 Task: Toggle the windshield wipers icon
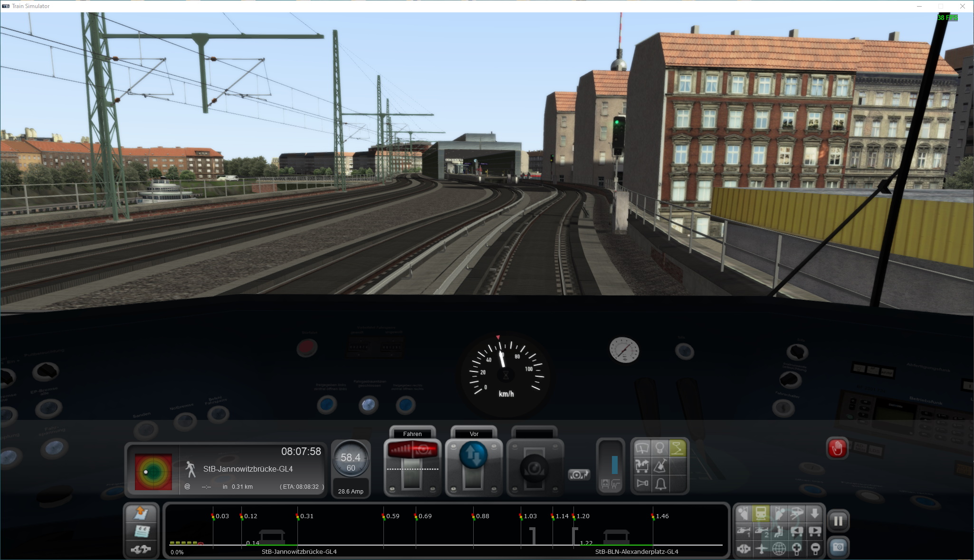pos(642,448)
